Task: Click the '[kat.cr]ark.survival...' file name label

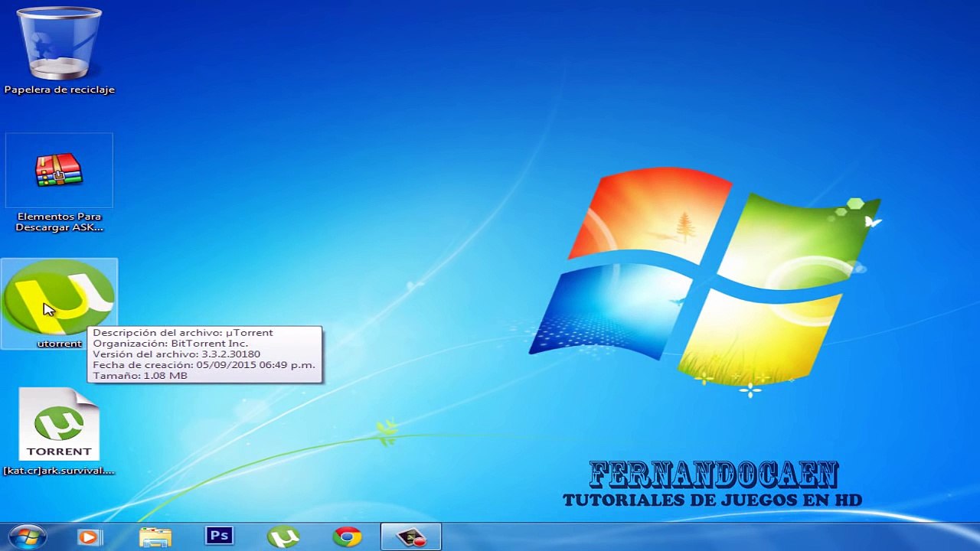Action: [59, 471]
